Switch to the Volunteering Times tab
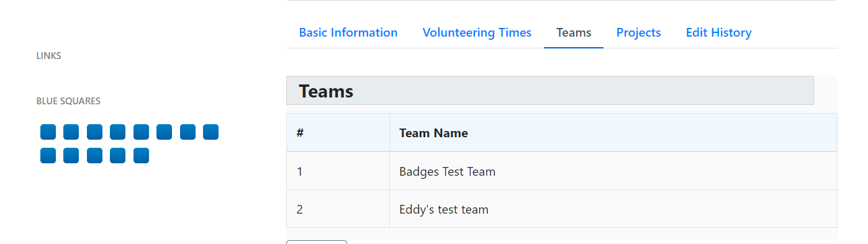This screenshot has height=244, width=868. 477,33
